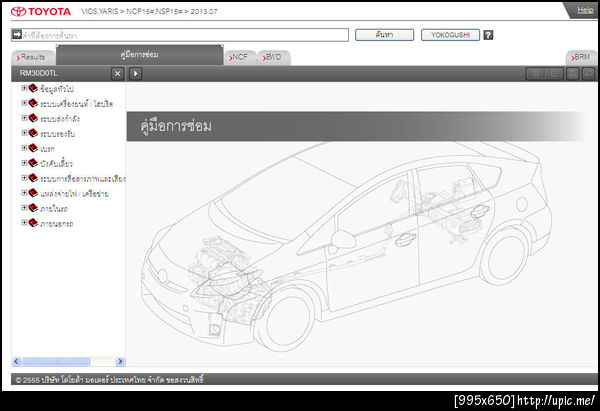Click the book icon for ข้อมูลทั่วไป
This screenshot has width=600, height=411.
(x=33, y=88)
